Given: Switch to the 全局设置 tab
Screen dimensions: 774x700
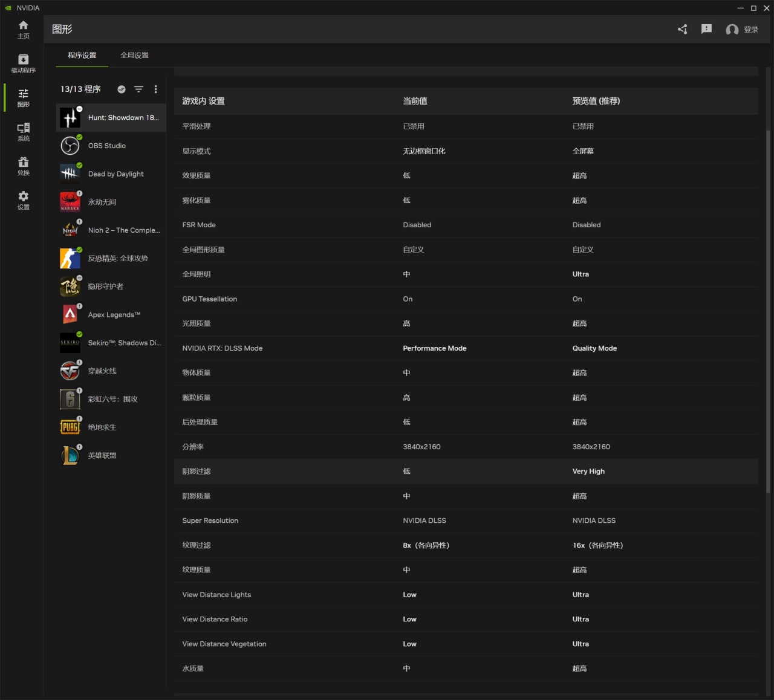Looking at the screenshot, I should (x=134, y=55).
